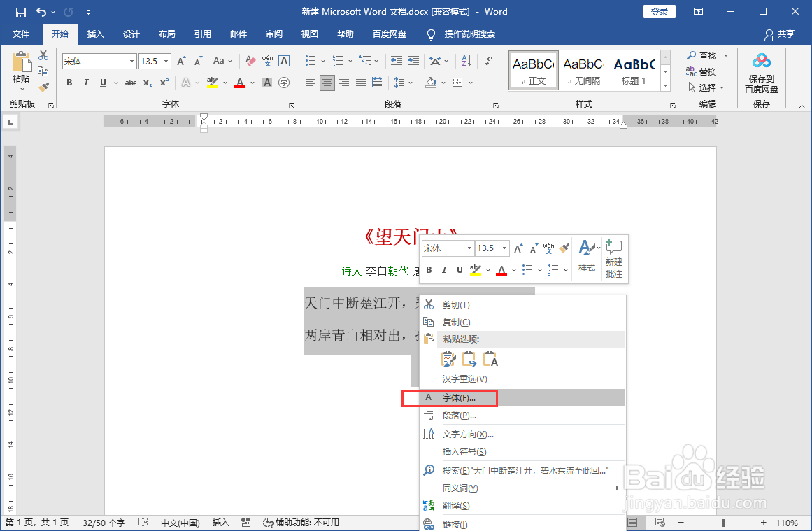The width and height of the screenshot is (812, 531).
Task: Increase paragraph indent
Action: [x=413, y=61]
